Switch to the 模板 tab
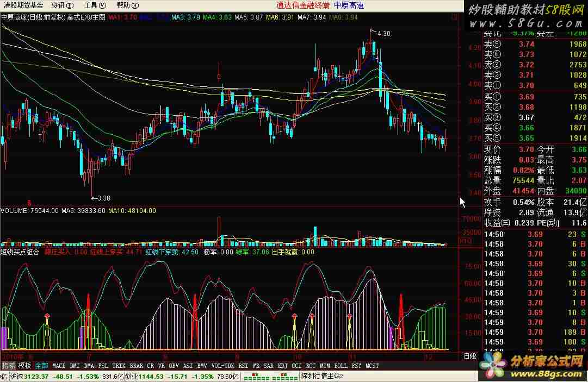The image size is (588, 382). pos(25,366)
